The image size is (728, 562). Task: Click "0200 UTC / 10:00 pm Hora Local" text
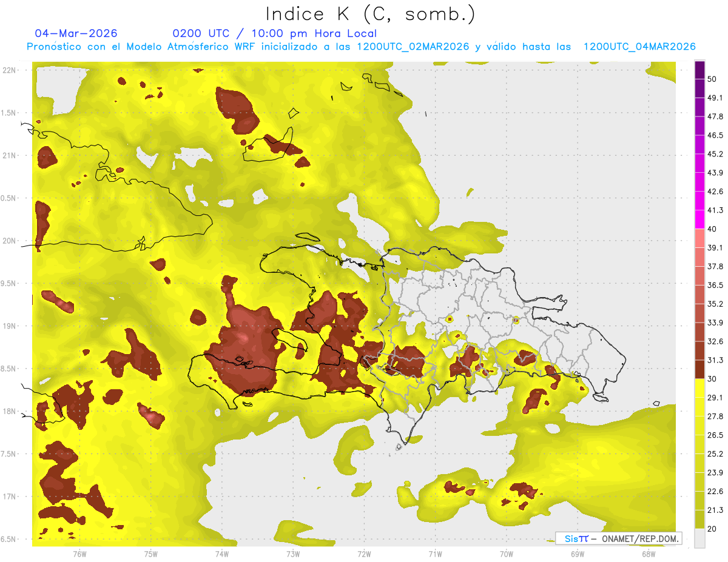coord(274,33)
